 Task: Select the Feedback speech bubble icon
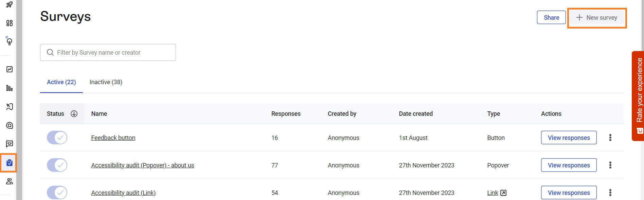pyautogui.click(x=9, y=144)
